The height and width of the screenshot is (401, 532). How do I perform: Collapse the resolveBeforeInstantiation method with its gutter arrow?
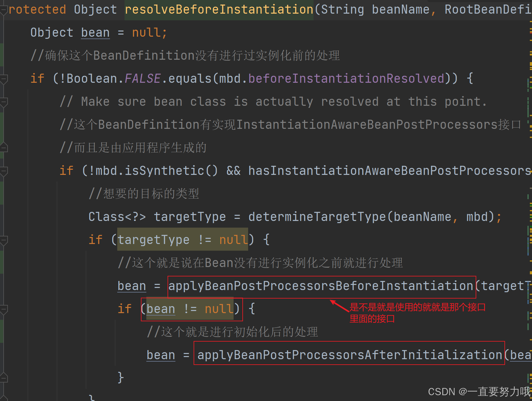tap(4, 9)
